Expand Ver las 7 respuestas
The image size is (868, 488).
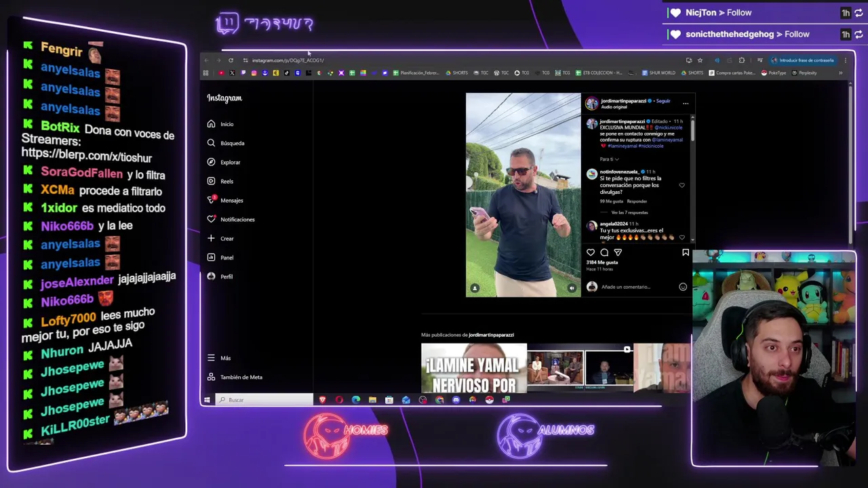click(x=629, y=212)
